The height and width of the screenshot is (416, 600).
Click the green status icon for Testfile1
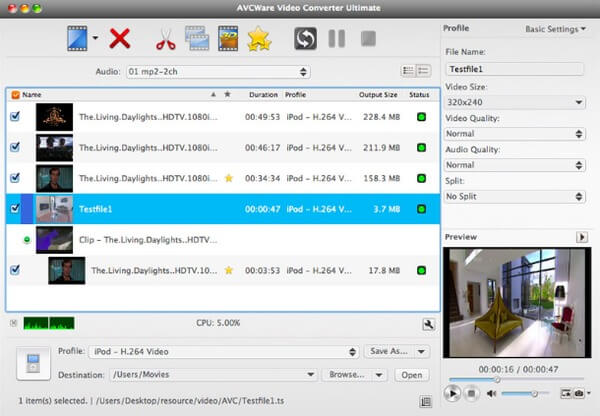tap(421, 209)
